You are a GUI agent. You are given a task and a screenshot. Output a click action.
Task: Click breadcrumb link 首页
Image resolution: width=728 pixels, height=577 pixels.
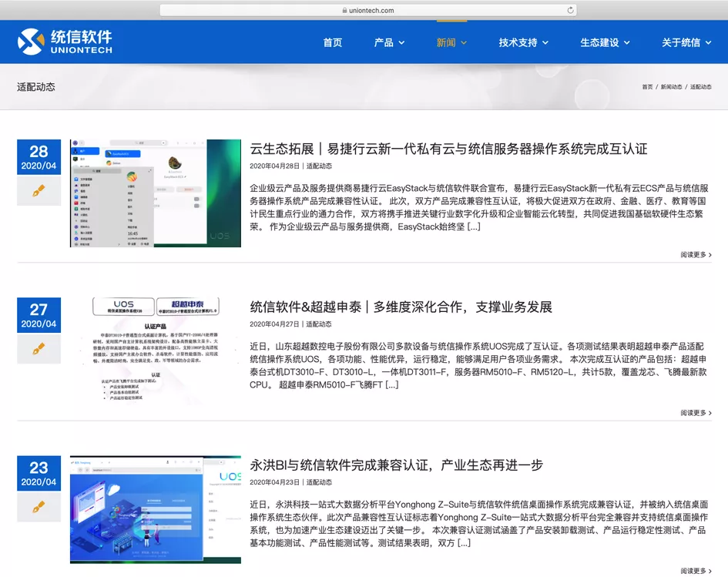click(x=647, y=87)
